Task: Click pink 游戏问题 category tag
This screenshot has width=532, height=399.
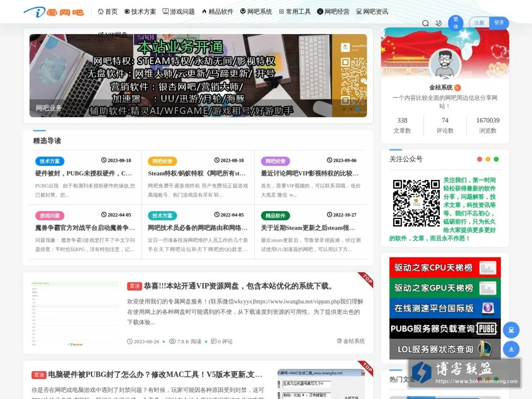Action: (x=50, y=215)
